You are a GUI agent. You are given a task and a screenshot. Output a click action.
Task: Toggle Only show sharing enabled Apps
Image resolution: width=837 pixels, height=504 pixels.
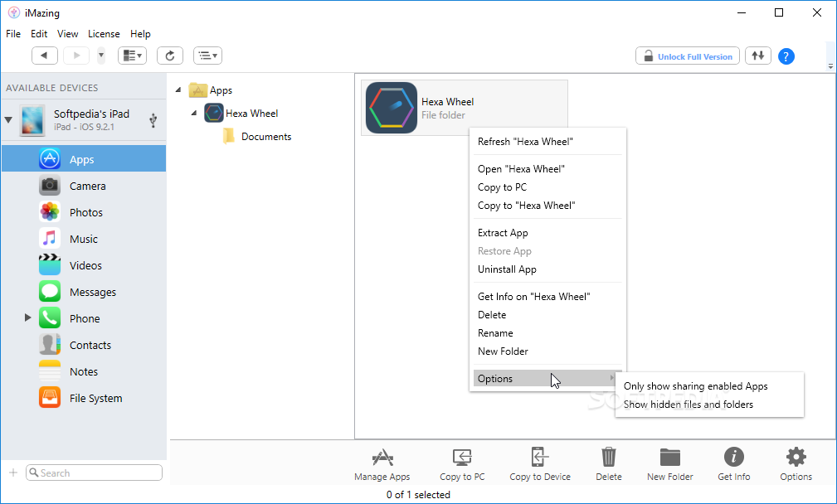click(x=709, y=386)
